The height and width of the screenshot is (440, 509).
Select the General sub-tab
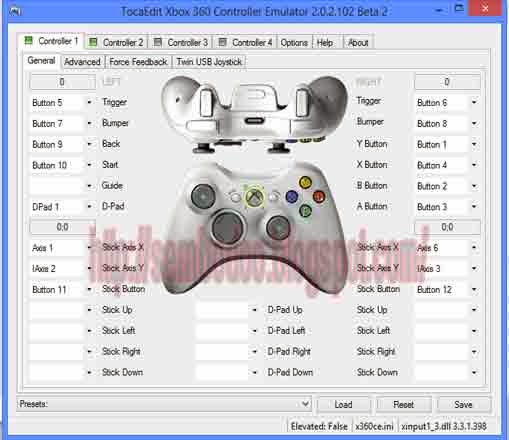(41, 61)
